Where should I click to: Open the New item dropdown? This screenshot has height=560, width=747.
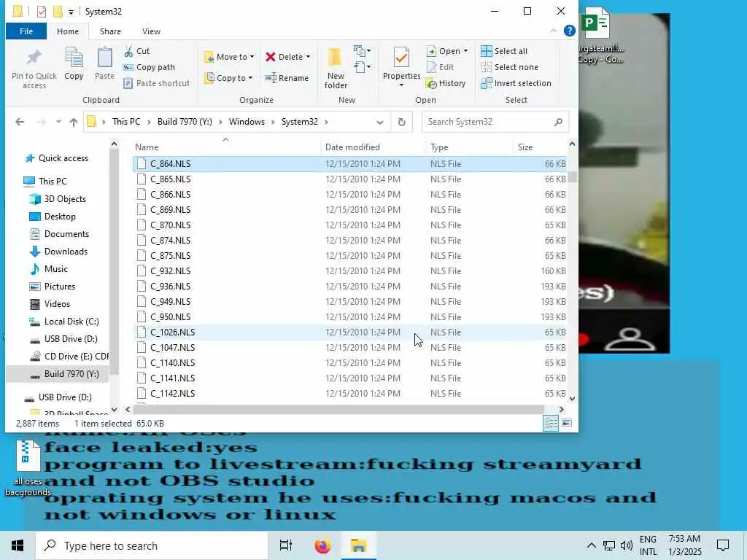(x=362, y=51)
